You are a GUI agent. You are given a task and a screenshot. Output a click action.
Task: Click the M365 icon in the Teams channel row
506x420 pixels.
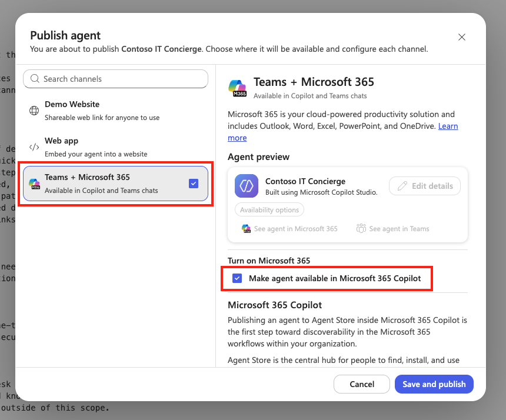pyautogui.click(x=35, y=184)
